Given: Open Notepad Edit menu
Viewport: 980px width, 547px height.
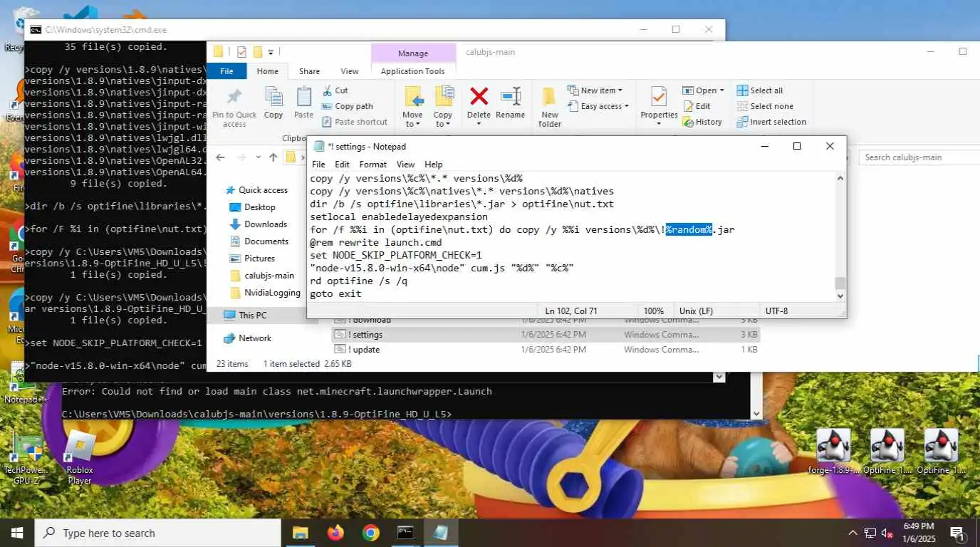Looking at the screenshot, I should point(342,165).
